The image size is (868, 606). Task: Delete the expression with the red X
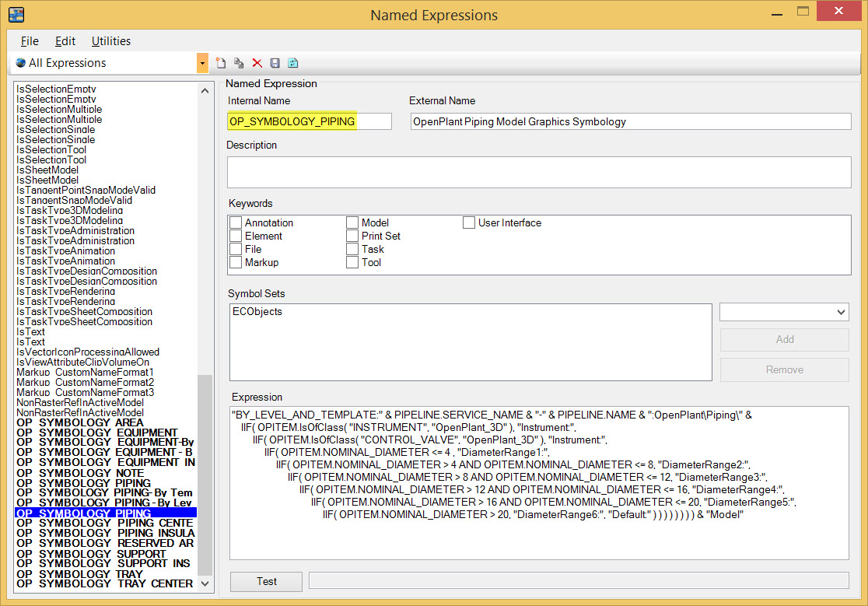click(257, 63)
